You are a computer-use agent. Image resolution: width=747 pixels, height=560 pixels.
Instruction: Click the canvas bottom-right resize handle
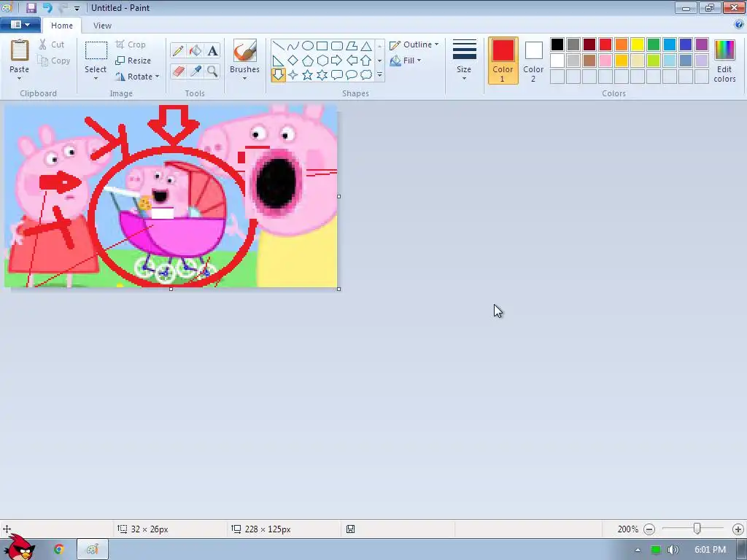(338, 289)
